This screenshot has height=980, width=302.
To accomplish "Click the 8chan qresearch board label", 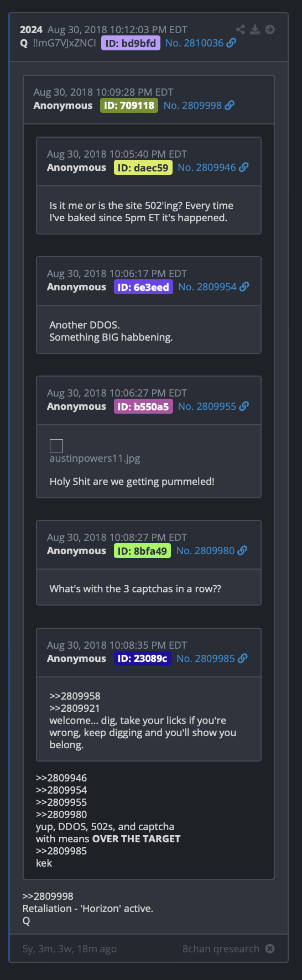I will tap(221, 949).
